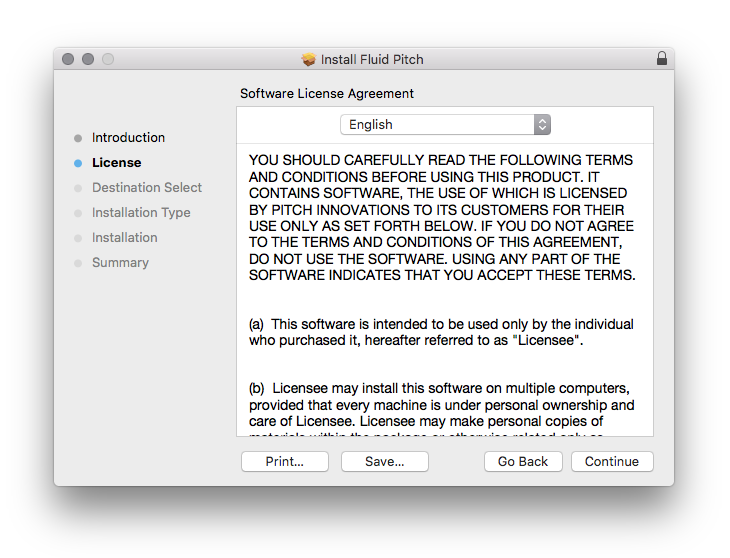
Task: Click the lock icon in title bar
Action: [x=662, y=59]
